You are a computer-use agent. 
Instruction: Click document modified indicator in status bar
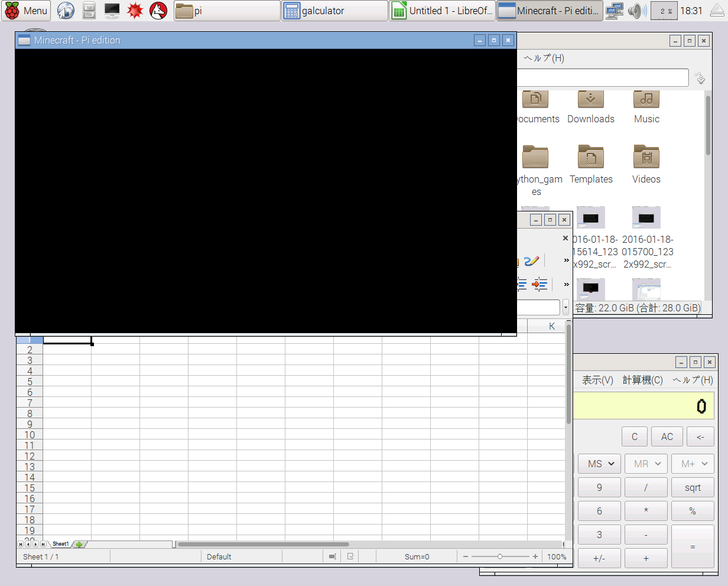(x=350, y=556)
